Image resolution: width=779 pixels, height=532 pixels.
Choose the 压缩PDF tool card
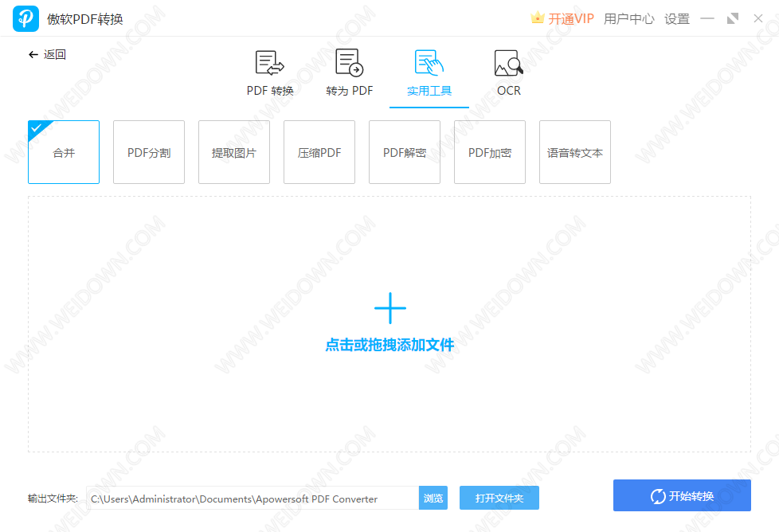319,152
